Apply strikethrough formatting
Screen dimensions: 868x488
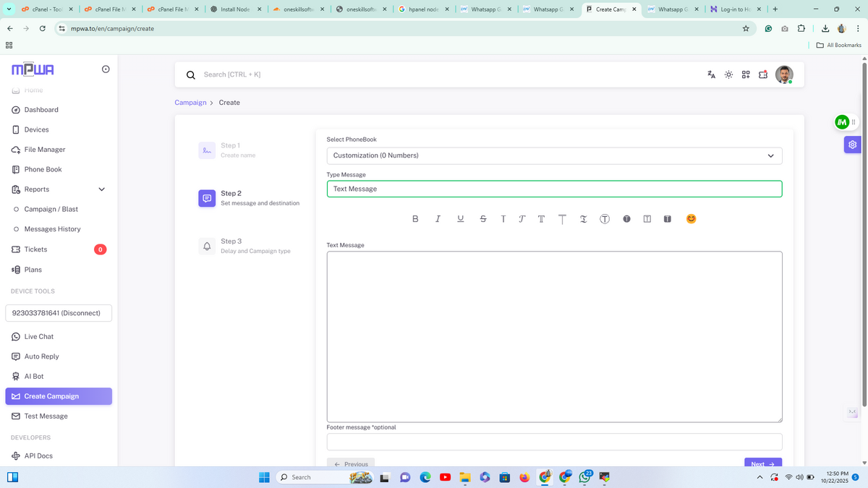(x=483, y=219)
